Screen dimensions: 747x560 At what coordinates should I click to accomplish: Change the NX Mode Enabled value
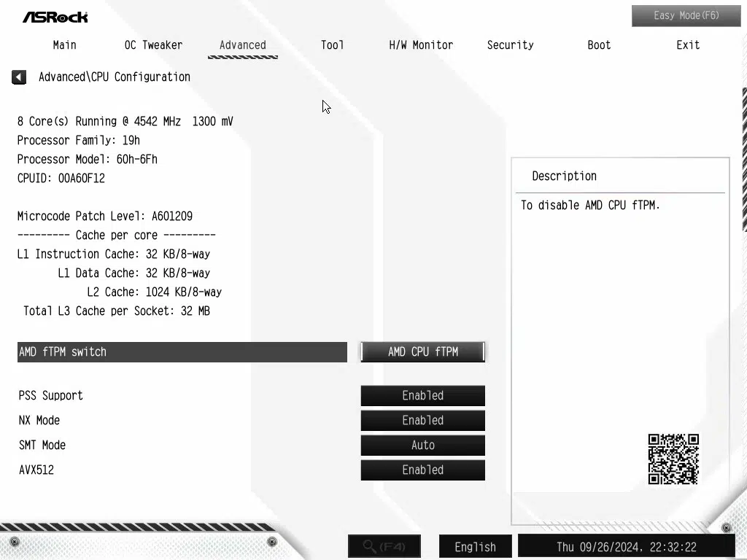coord(422,421)
